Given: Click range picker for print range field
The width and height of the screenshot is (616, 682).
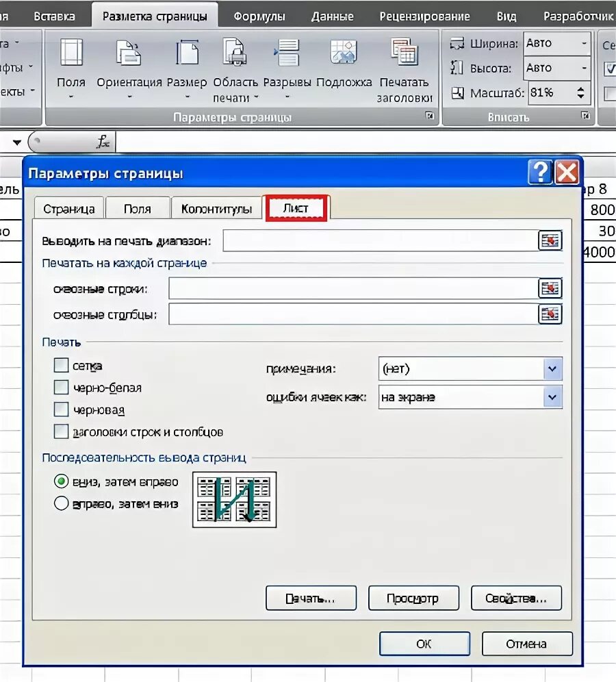Looking at the screenshot, I should point(550,240).
